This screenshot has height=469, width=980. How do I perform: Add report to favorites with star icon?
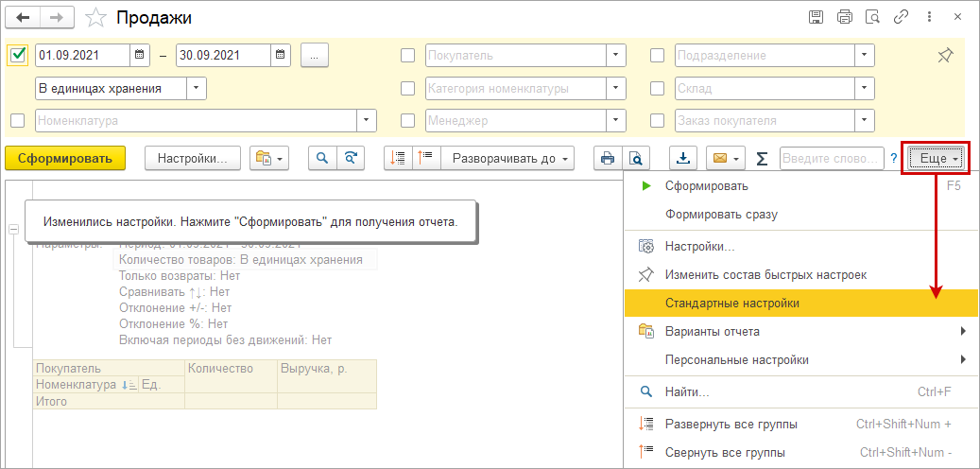(x=95, y=17)
